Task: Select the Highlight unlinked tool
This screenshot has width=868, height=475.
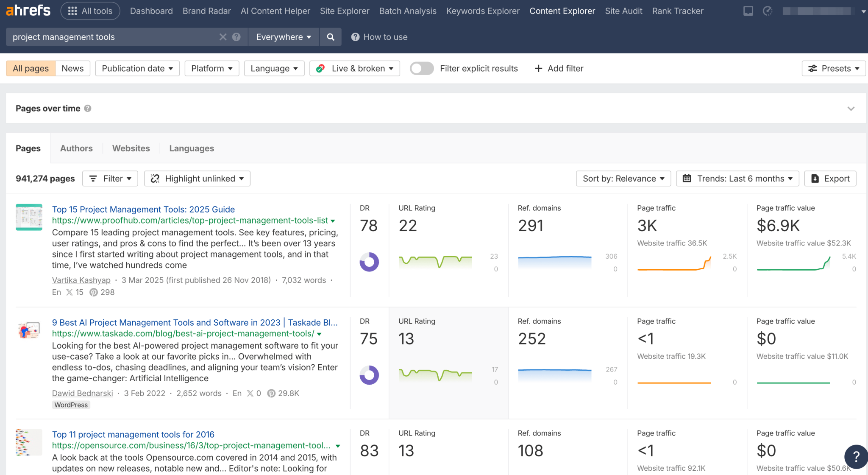Action: pos(197,178)
